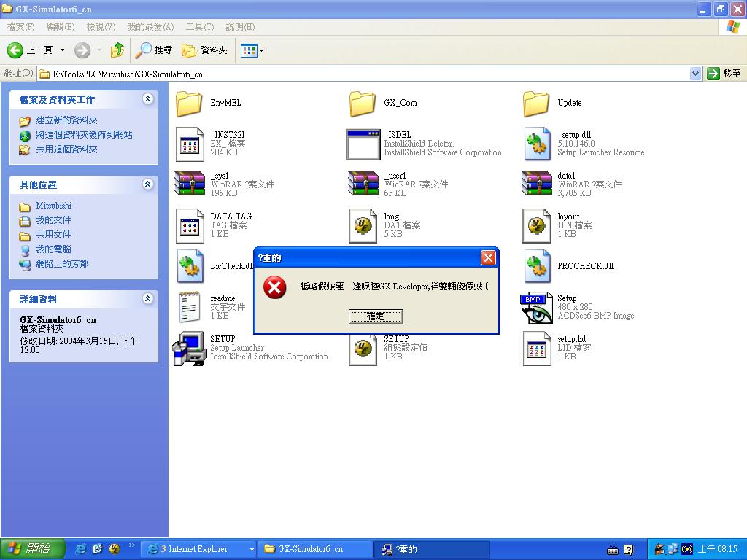Click the Windows Start button
The image size is (747, 560).
(x=33, y=549)
